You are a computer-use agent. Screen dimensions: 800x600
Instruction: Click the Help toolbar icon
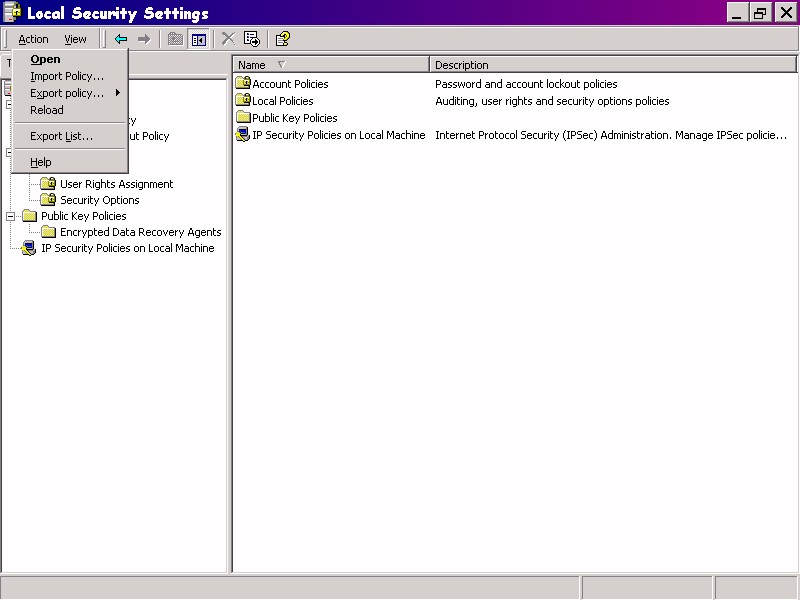(x=283, y=39)
